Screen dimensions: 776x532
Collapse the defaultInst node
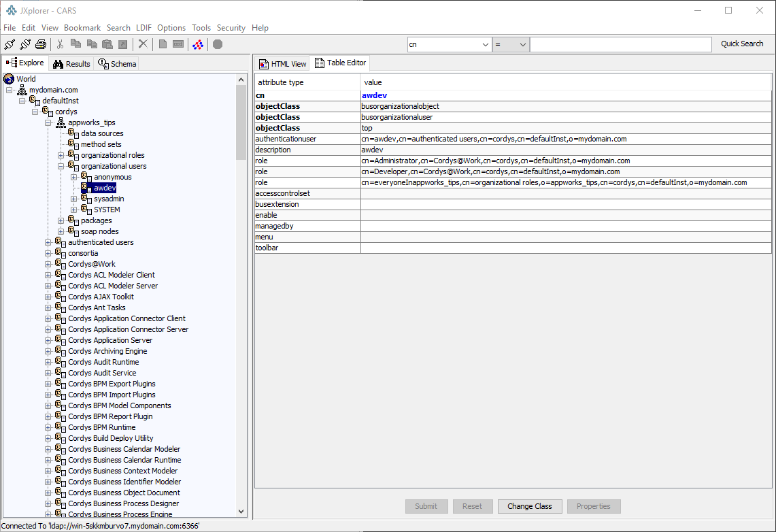click(22, 101)
